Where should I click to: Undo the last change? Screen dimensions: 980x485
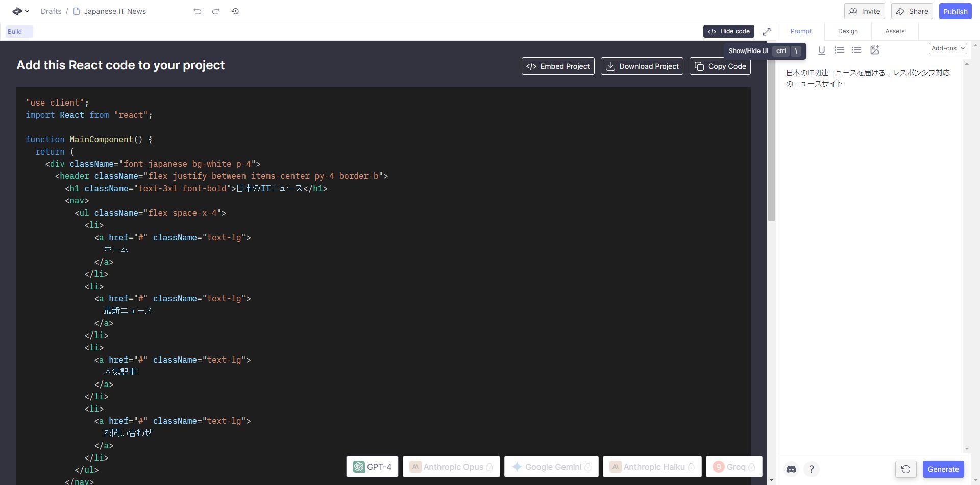coord(198,11)
